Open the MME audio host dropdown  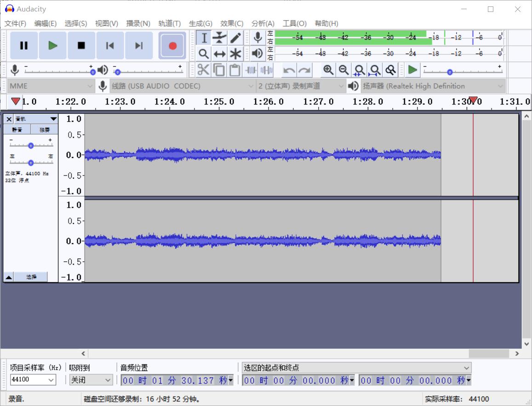click(51, 86)
